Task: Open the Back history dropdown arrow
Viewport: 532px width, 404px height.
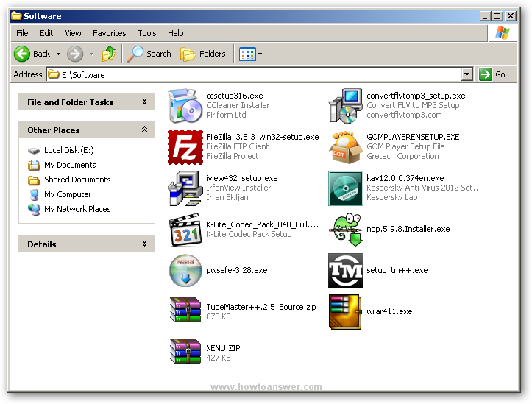Action: (x=58, y=54)
